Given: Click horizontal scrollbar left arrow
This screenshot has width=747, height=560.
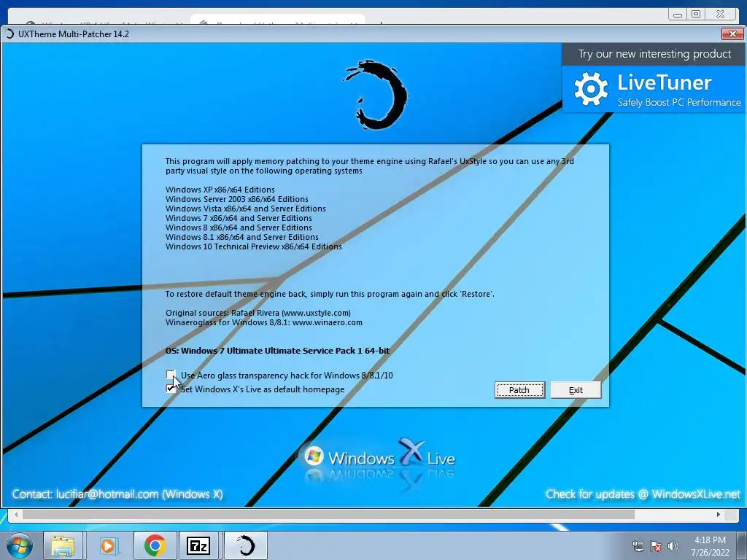Looking at the screenshot, I should (16, 514).
